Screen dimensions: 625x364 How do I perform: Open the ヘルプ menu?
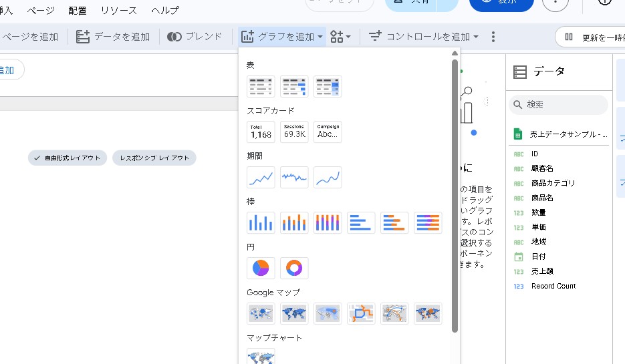pos(165,11)
